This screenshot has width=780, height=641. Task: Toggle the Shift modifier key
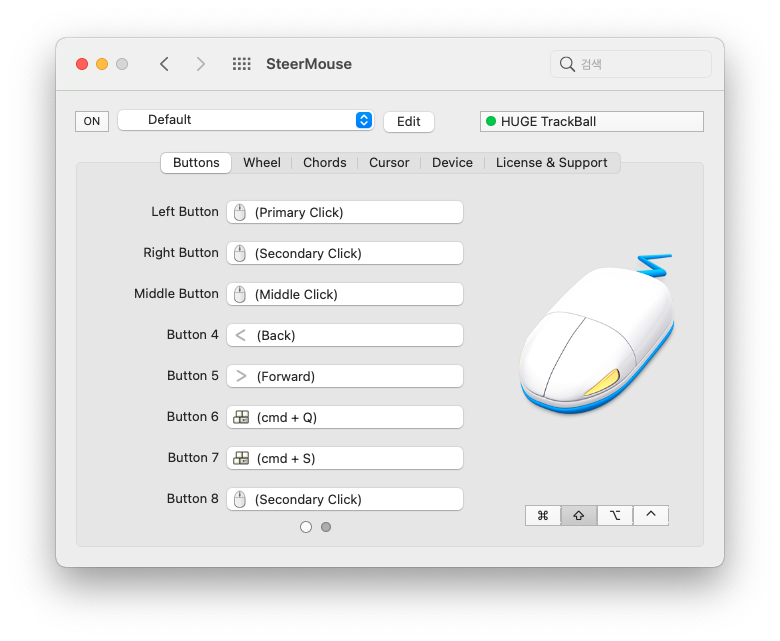[x=579, y=515]
